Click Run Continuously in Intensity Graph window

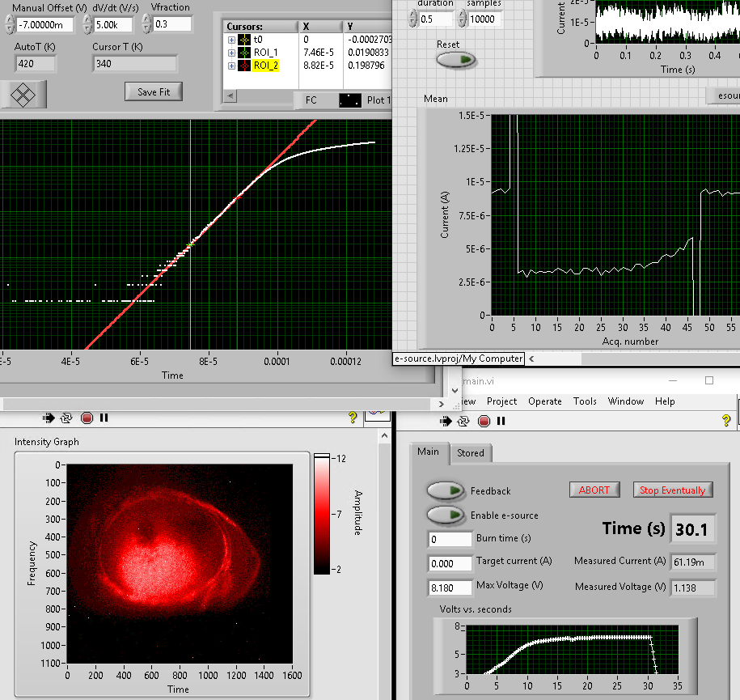point(67,418)
